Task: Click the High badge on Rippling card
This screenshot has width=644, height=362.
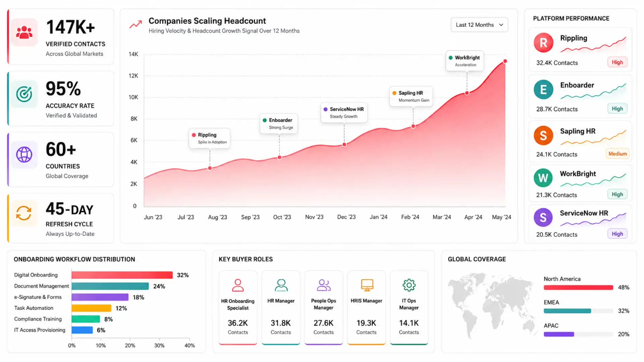Action: [617, 62]
